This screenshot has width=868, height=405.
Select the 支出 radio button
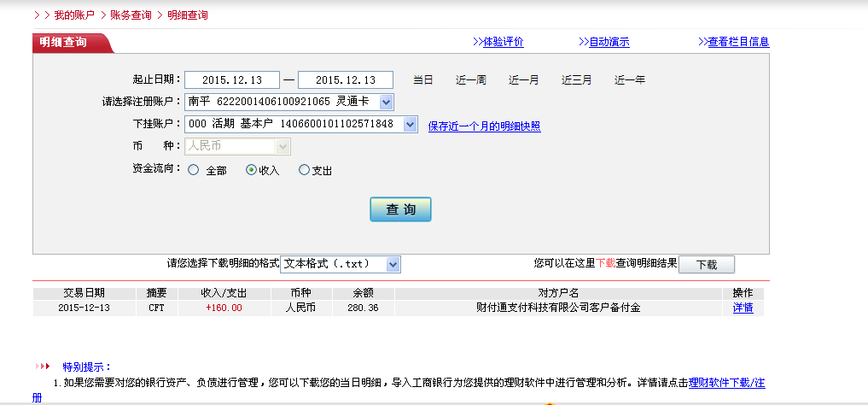pos(304,170)
